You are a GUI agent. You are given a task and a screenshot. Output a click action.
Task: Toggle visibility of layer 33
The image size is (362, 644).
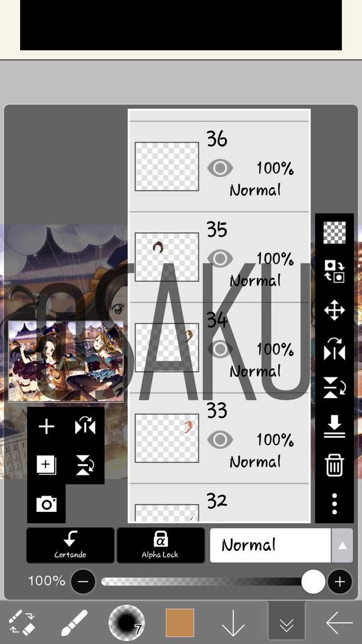point(220,440)
